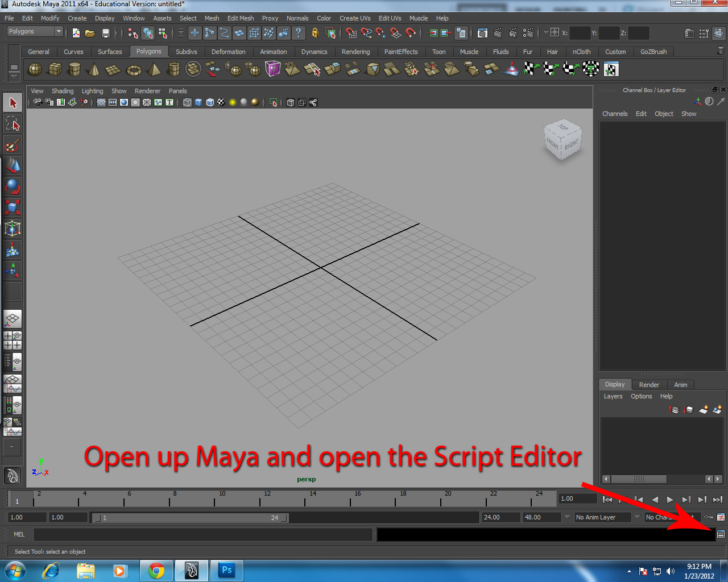Create a polygon torus from the shelf
The width and height of the screenshot is (728, 582).
click(x=134, y=70)
